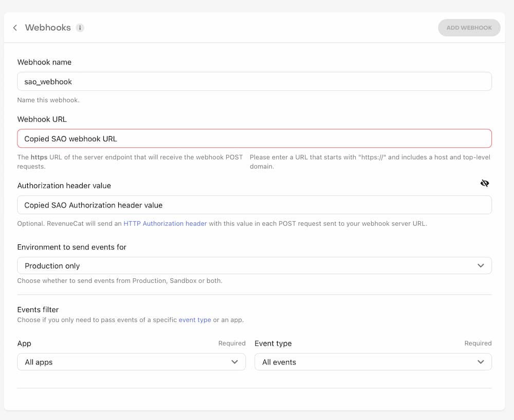Screen dimensions: 514x420
Task: Click the chevron arrow in Event type selector
Action: [481, 362]
